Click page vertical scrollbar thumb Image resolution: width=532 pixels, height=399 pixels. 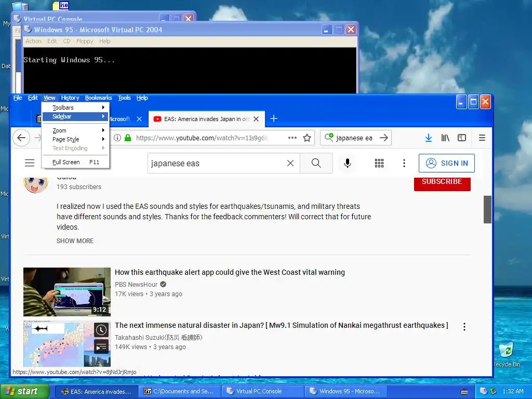tap(487, 209)
